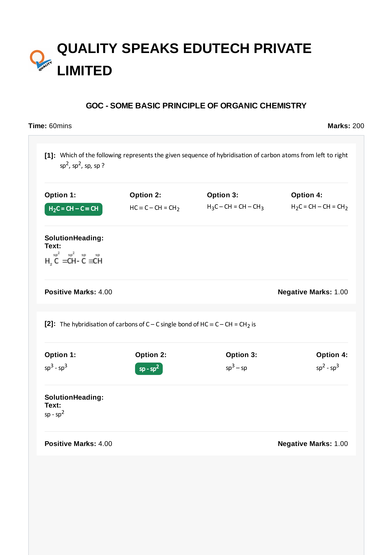Pick sp3 – sp option in question 2

(236, 367)
